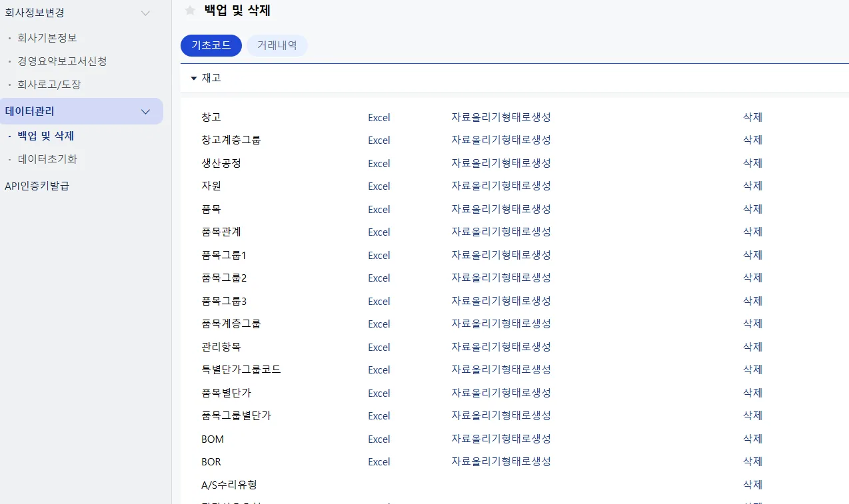849x504 pixels.
Task: Go to 회사로고/도장 page
Action: click(49, 85)
